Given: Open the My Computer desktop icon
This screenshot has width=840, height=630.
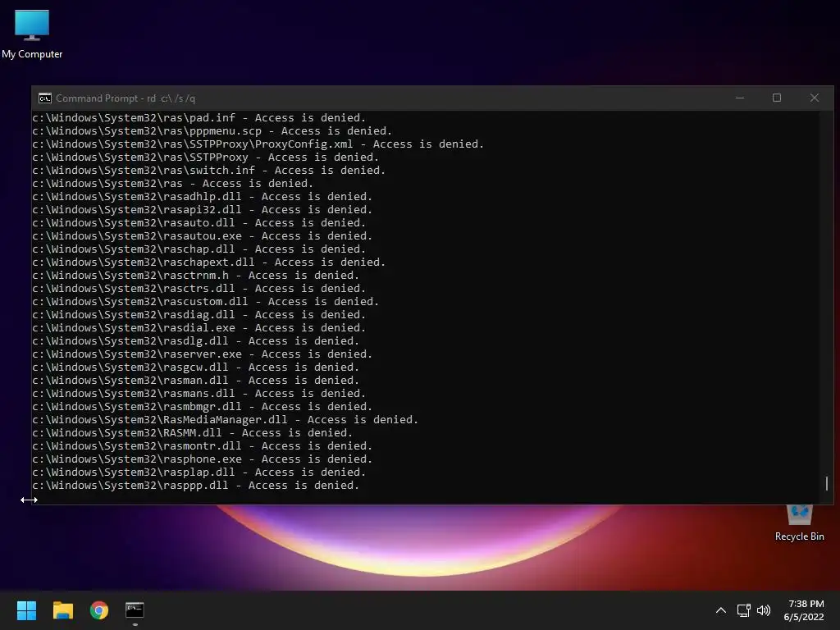Looking at the screenshot, I should [32, 34].
